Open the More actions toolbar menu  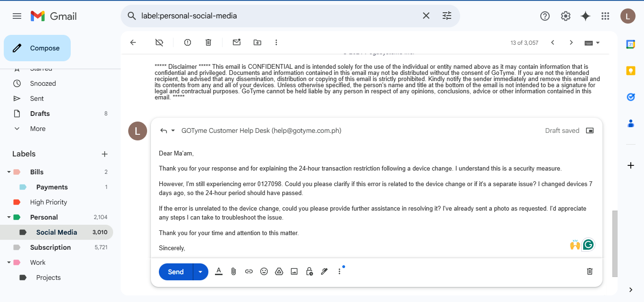(276, 42)
